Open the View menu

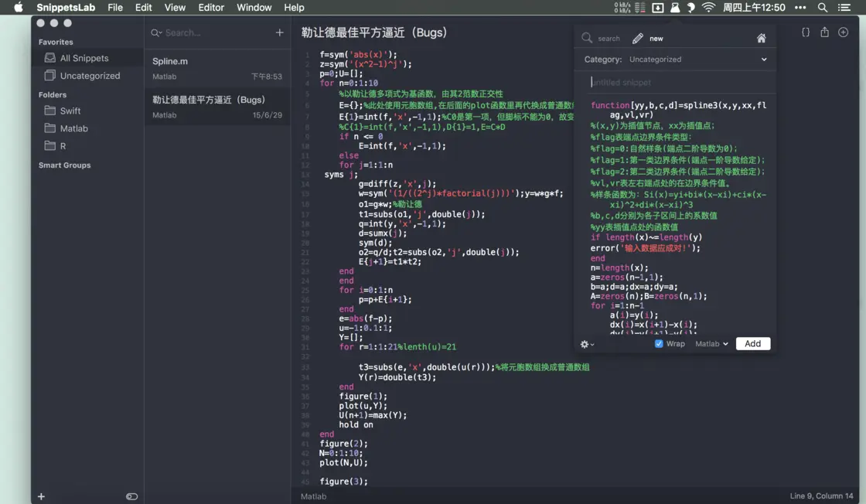click(175, 7)
